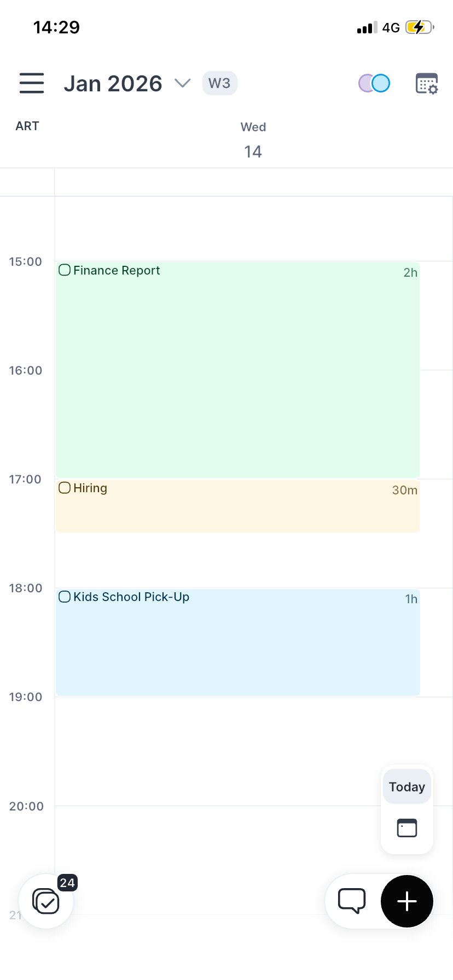This screenshot has height=980, width=453.
Task: Open calendar settings icon
Action: coord(427,84)
